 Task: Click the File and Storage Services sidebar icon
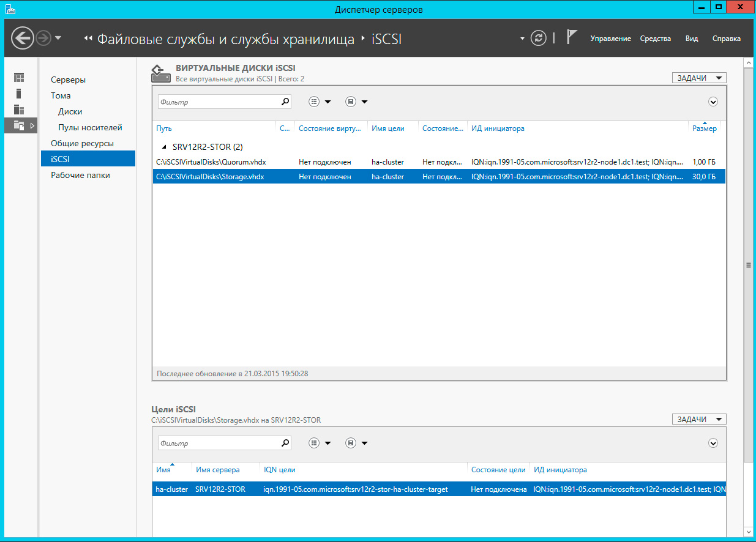[x=19, y=125]
